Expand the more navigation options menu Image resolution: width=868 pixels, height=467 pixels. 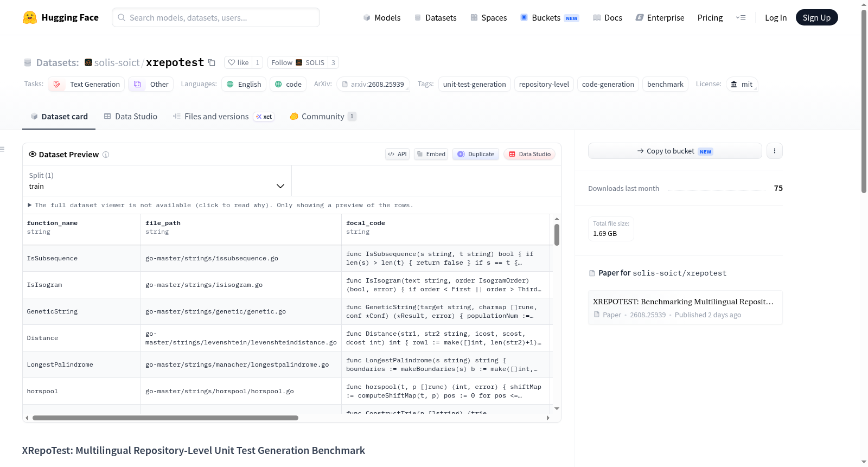[x=741, y=17]
